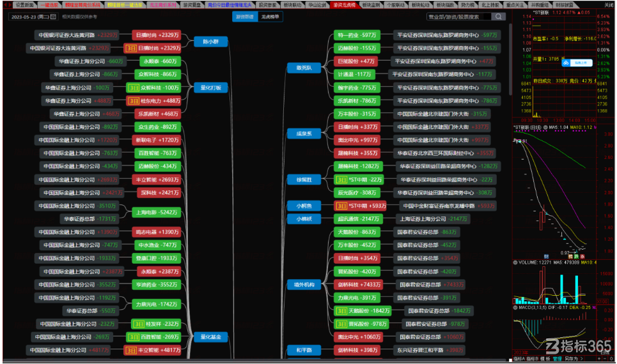Click the 指标A button
Screen dimensions: 617x364
(x=519, y=358)
